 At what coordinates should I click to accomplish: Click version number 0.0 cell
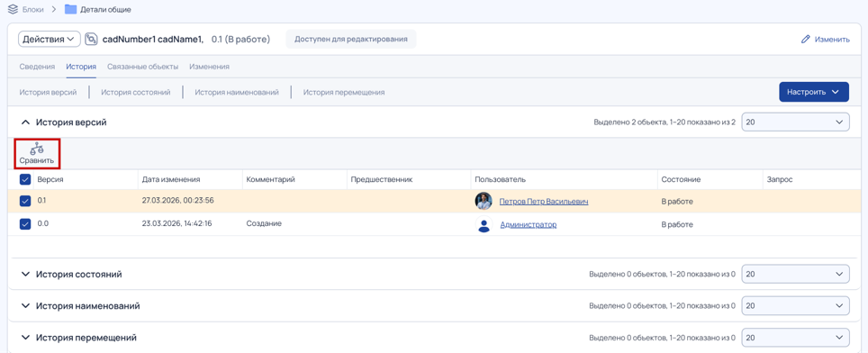click(42, 223)
